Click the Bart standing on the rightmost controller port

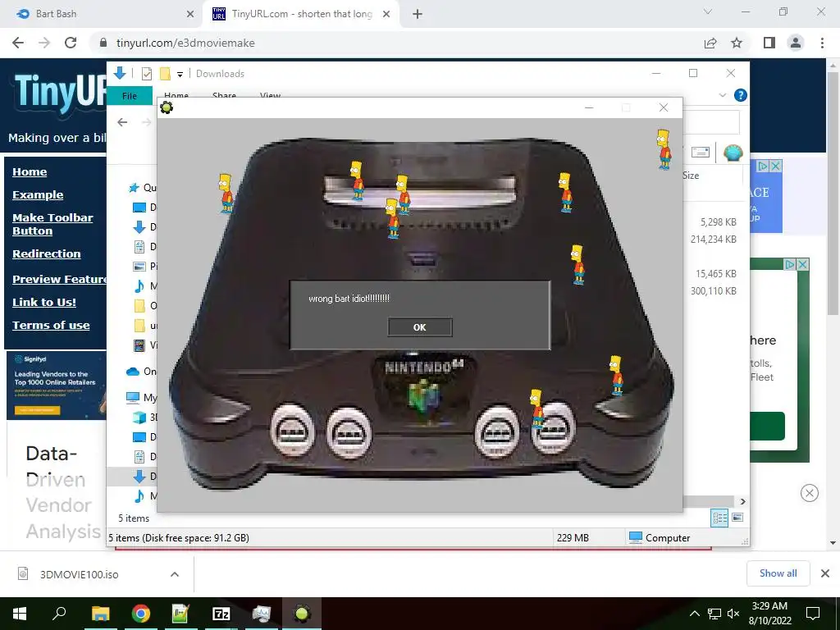(536, 409)
